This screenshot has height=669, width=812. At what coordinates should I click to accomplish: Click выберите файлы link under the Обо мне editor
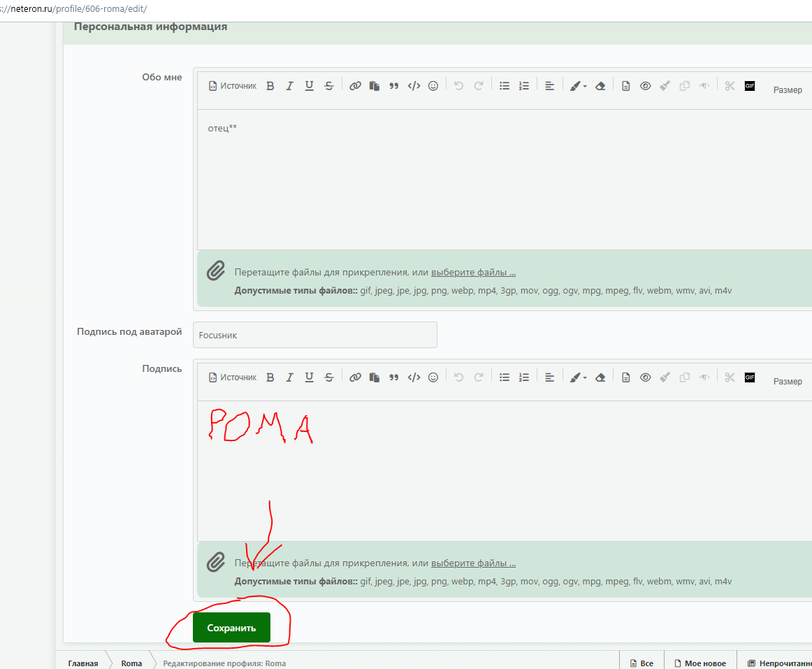(473, 272)
